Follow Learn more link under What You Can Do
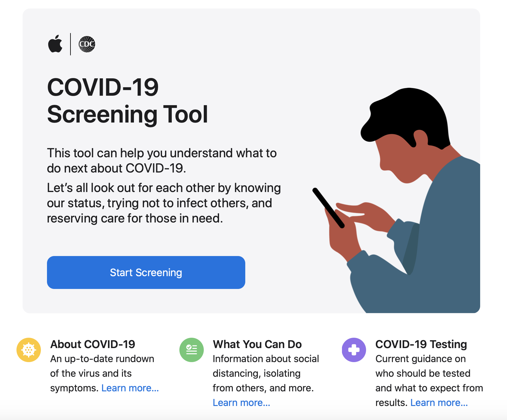 pos(241,403)
